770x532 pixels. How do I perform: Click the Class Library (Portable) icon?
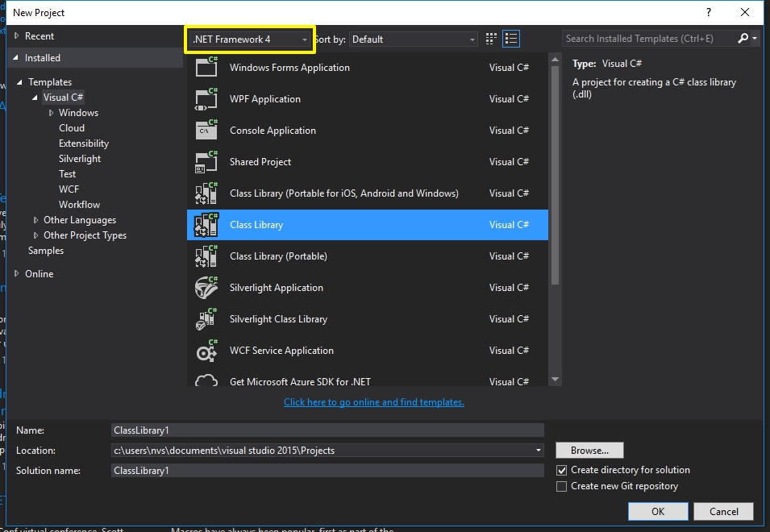click(x=206, y=256)
